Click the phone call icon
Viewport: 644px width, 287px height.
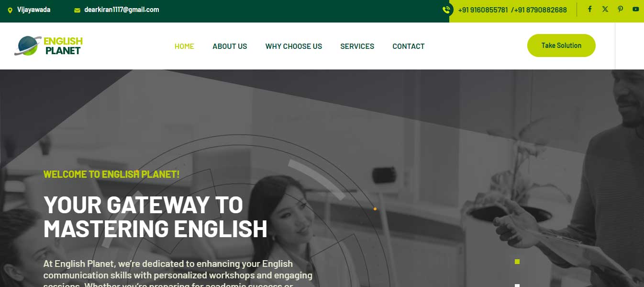click(447, 10)
